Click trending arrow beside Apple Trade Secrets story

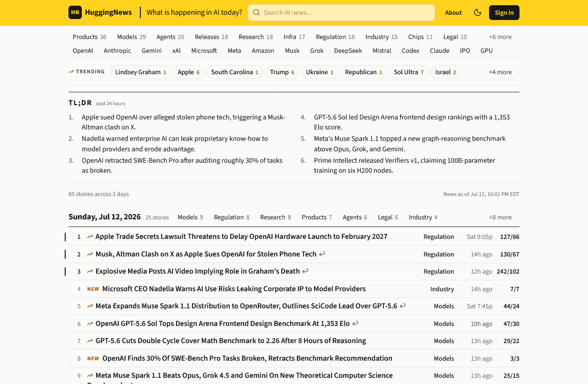pyautogui.click(x=90, y=236)
